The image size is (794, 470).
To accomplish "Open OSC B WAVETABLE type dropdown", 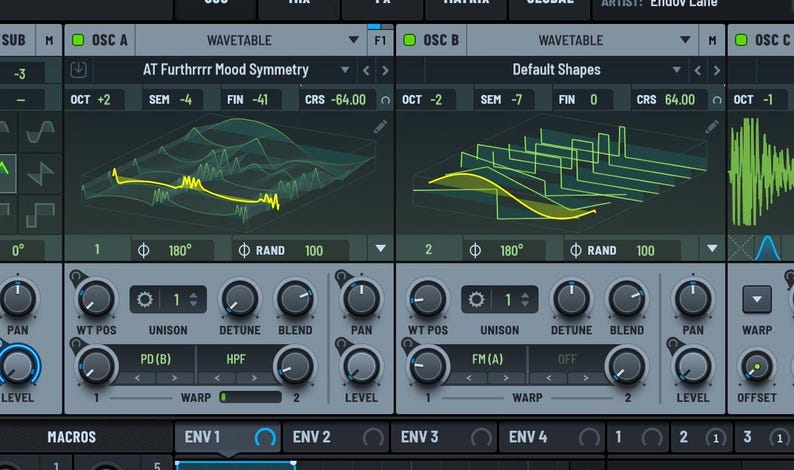I will coord(582,40).
